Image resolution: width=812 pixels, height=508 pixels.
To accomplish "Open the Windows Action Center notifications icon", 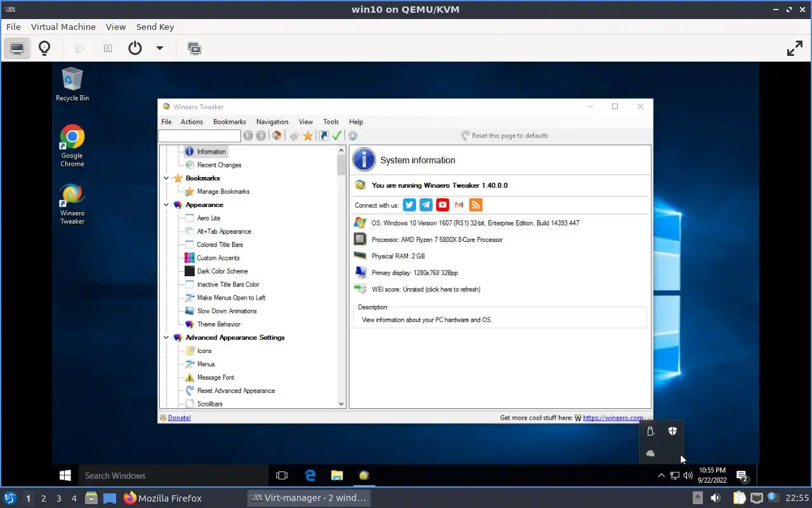I will (x=742, y=476).
